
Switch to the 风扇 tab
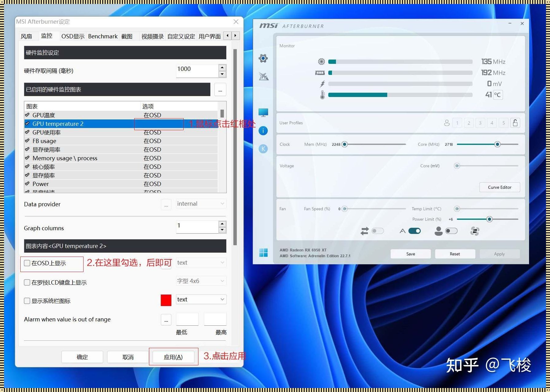point(26,36)
